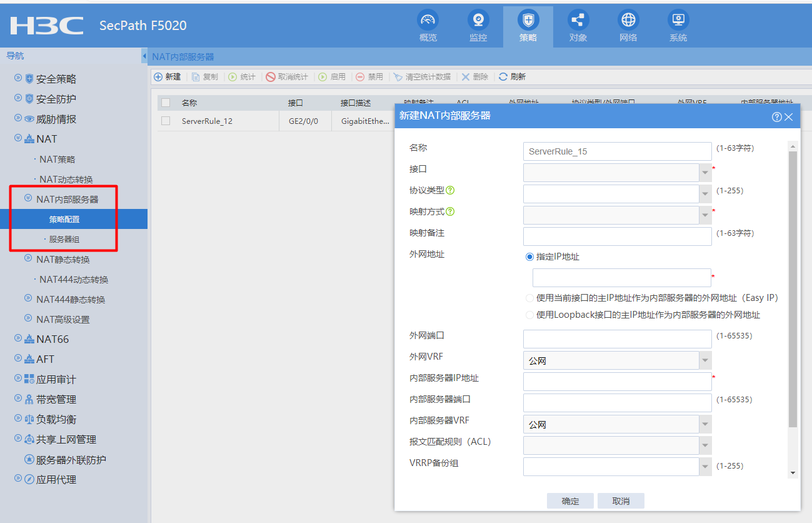Open NAT策略 in the sidebar
Screen dimensions: 812x523
click(57, 160)
